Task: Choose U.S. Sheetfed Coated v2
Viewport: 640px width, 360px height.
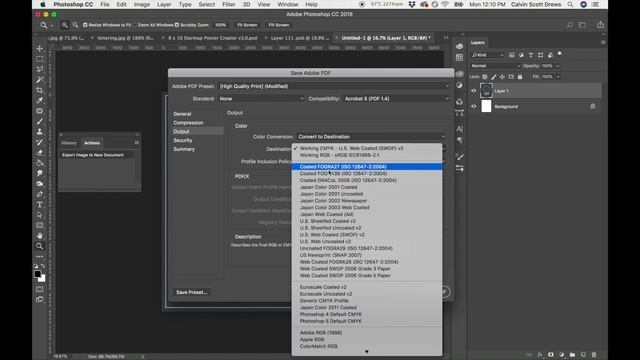Action: [x=367, y=221]
